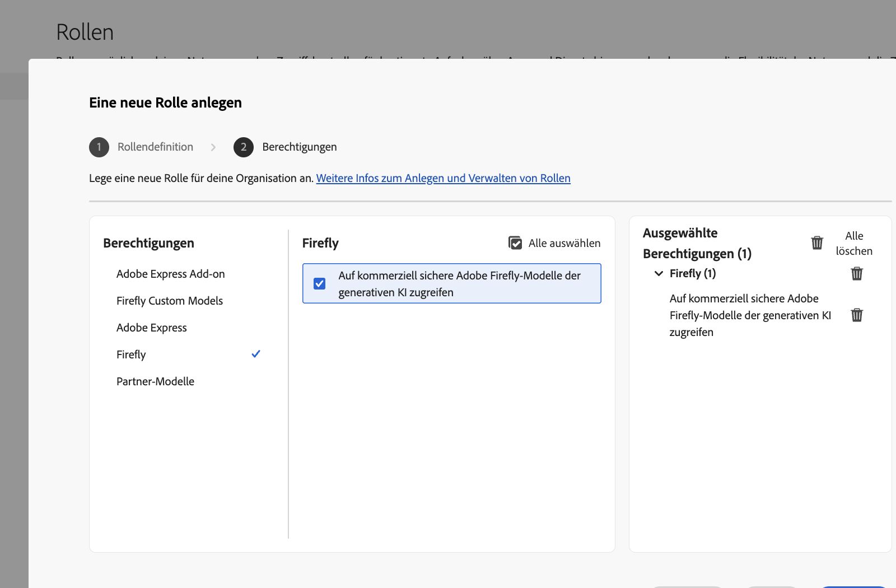The image size is (896, 588).
Task: Click the Alle löschen action
Action: tap(855, 243)
